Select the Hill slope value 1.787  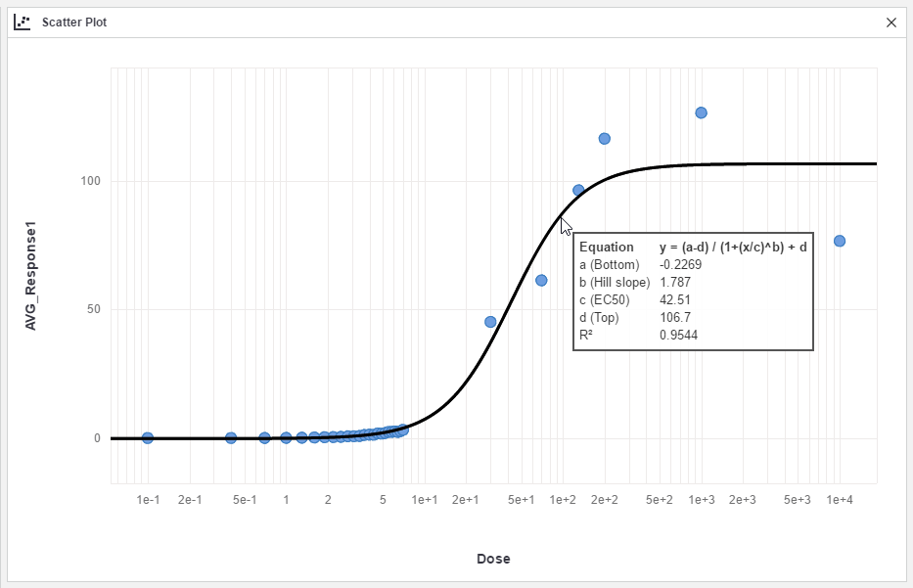point(675,282)
